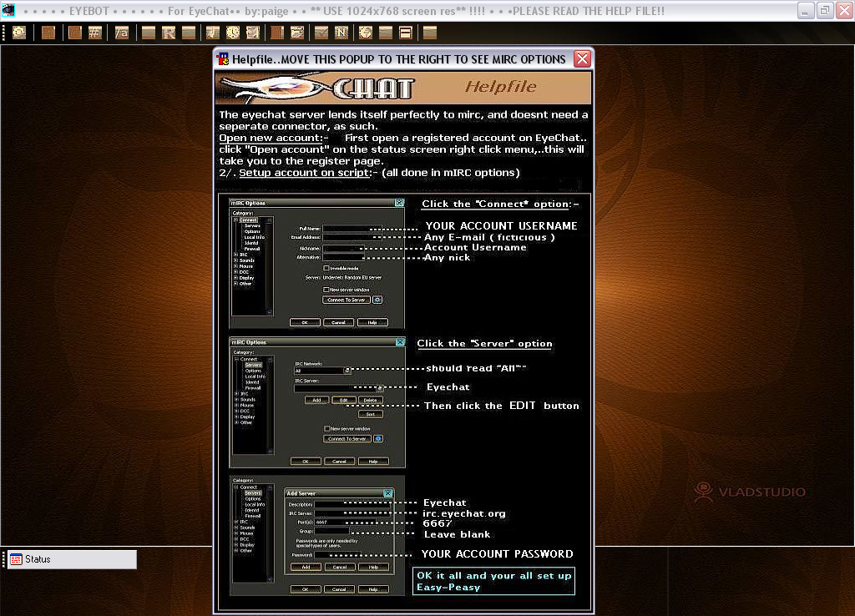Click the check mark toolbar icon
The image size is (855, 616).
pos(321,33)
